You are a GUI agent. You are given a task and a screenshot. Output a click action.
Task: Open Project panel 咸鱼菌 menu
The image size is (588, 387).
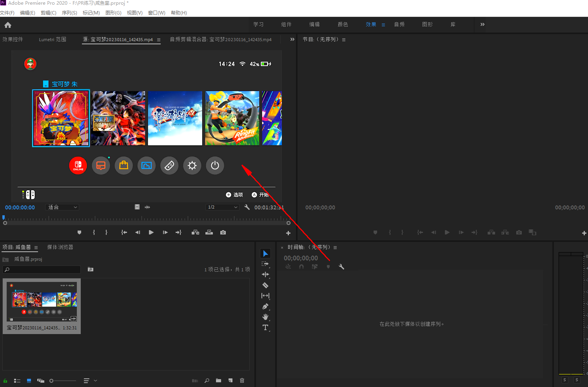(x=36, y=247)
